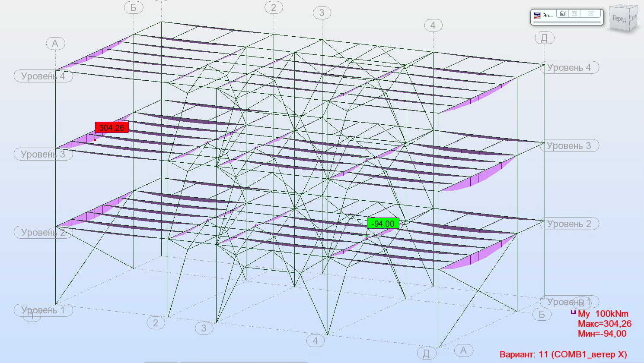Select the bottom grid axis 4 bubble
The image size is (644, 363).
(316, 341)
